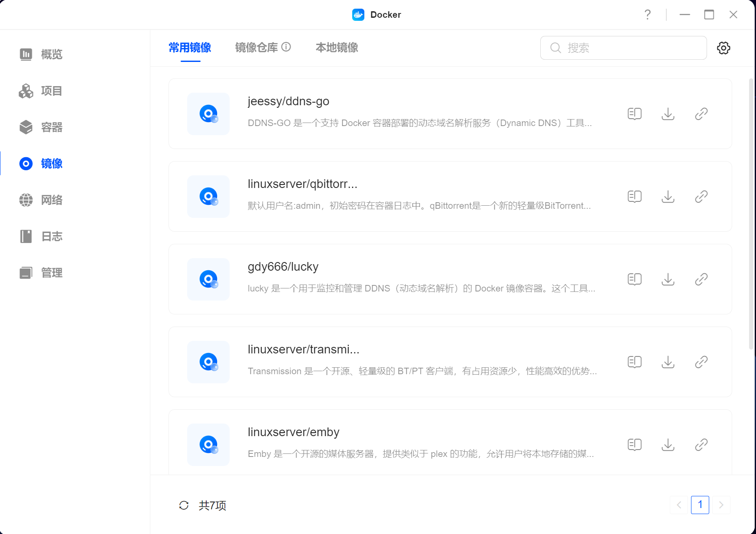Open the 管理 management section
Image resolution: width=756 pixels, height=534 pixels.
(41, 273)
